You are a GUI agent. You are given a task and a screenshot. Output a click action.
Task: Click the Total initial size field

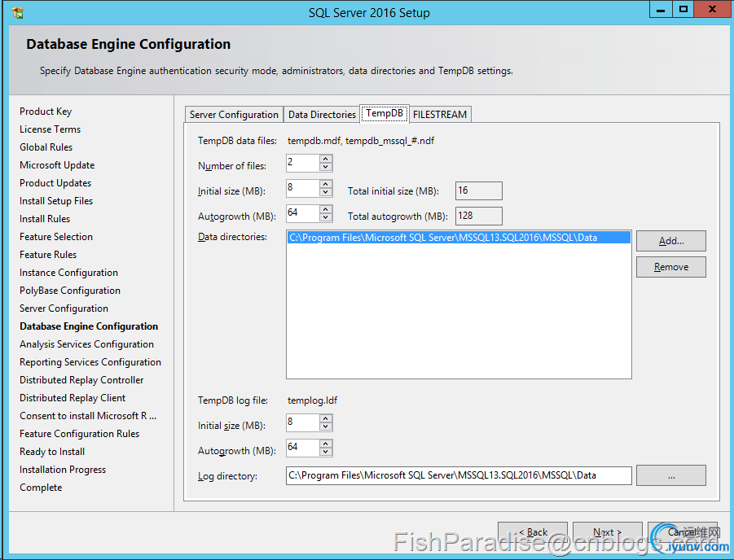tap(479, 191)
